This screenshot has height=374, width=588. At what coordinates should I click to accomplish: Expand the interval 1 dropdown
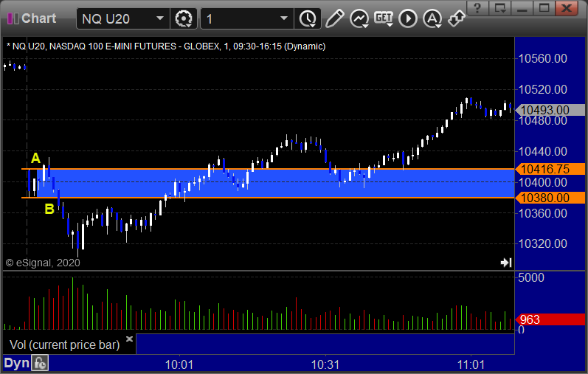pyautogui.click(x=284, y=18)
